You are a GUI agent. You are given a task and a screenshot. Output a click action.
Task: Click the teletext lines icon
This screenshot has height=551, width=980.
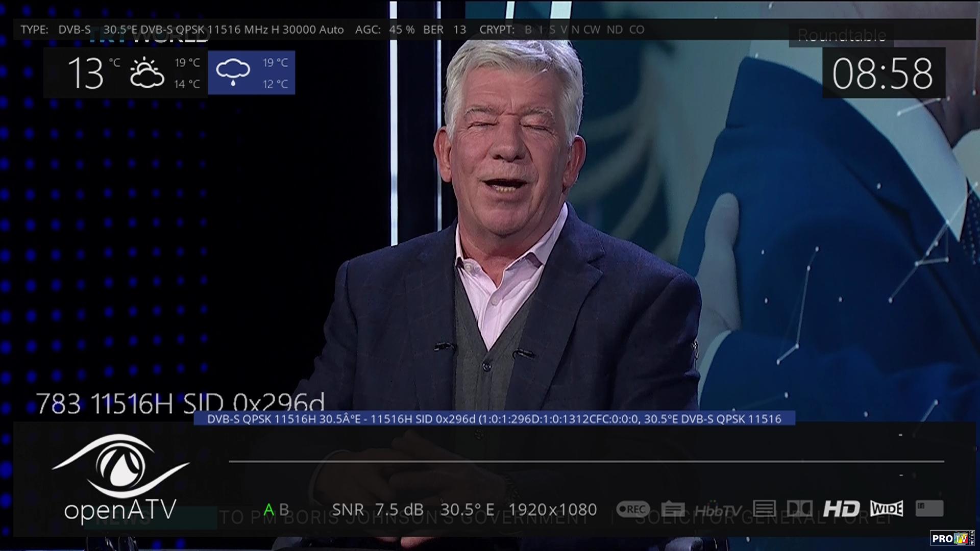tap(764, 509)
